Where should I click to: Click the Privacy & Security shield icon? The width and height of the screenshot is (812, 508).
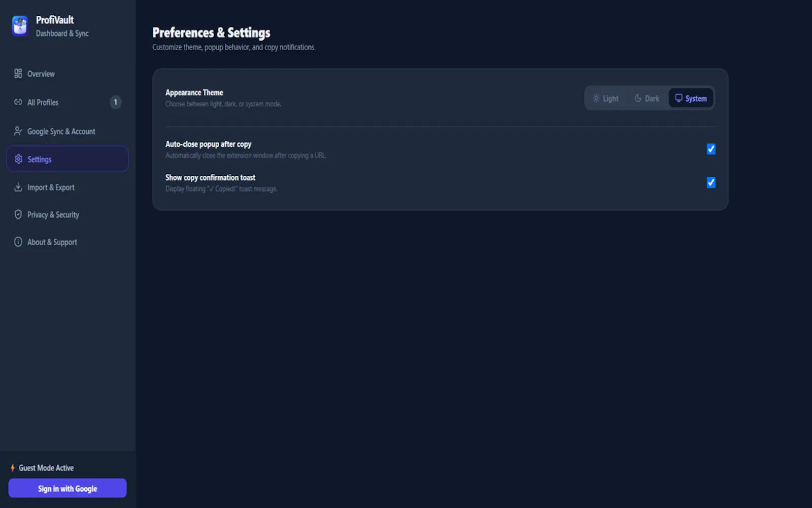point(18,214)
